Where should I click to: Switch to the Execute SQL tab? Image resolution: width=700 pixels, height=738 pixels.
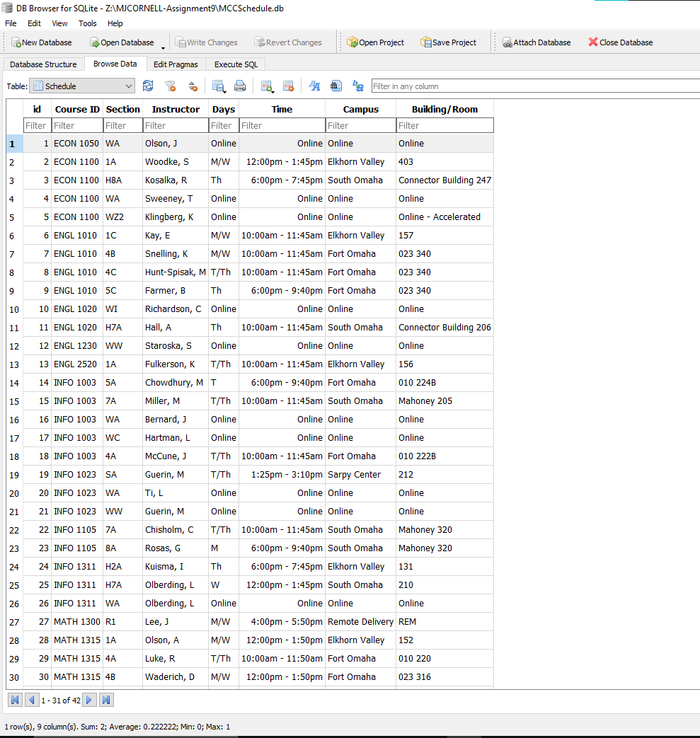[x=235, y=64]
